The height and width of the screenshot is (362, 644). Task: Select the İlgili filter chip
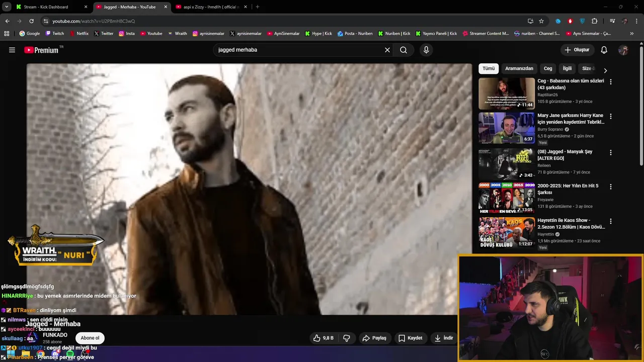tap(567, 68)
